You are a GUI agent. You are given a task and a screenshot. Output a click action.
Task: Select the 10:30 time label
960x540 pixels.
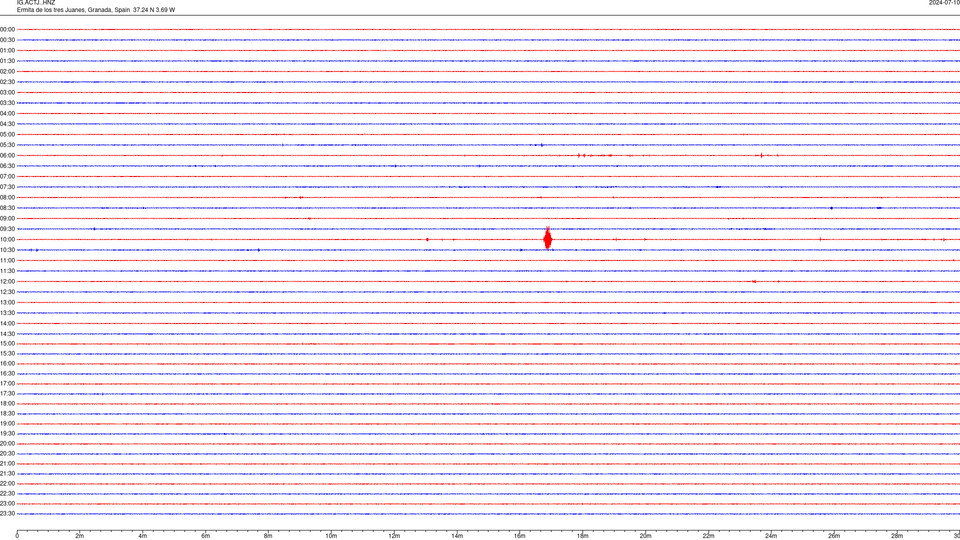[7, 250]
